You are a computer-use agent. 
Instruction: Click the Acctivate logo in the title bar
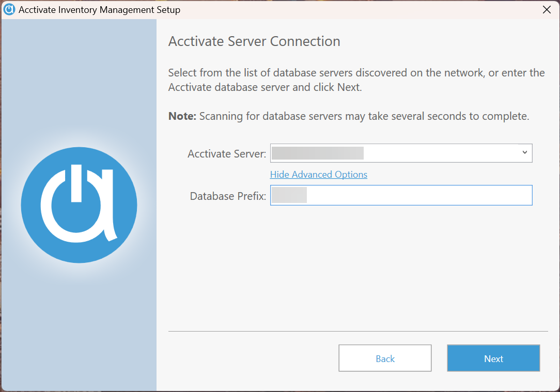coord(9,9)
